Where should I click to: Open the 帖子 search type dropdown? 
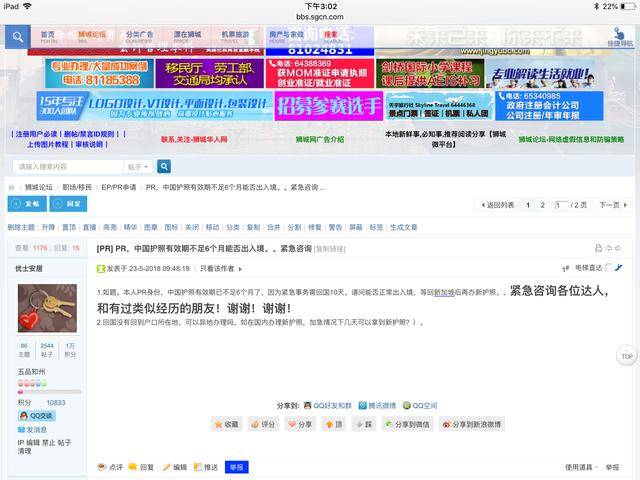[138, 166]
